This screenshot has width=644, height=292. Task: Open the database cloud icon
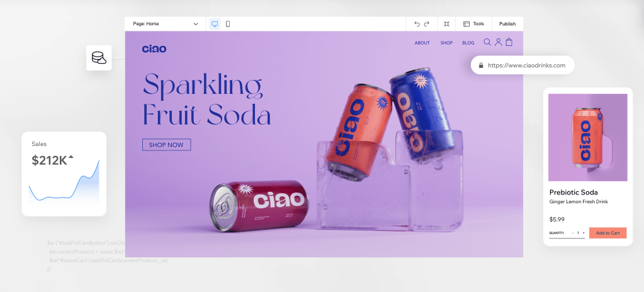(x=99, y=58)
